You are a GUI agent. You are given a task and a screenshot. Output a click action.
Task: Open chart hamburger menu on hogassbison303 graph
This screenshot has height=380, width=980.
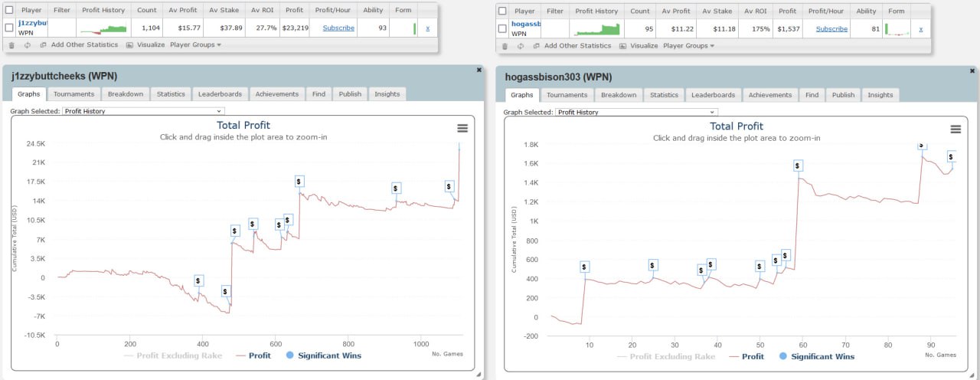955,129
